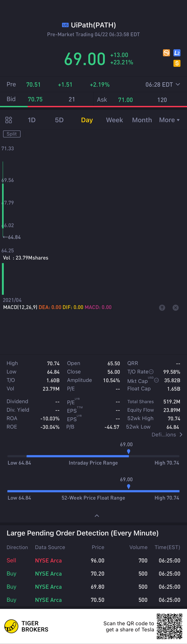Tap the 52-Week Price Float Range marker
Viewport: 187px width, 644px height.
click(129, 486)
